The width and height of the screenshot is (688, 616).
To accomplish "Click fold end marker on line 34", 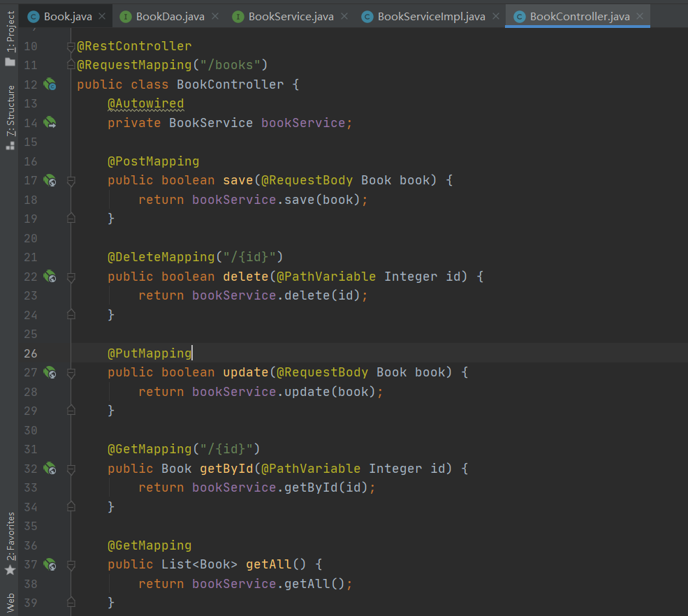I will point(71,507).
